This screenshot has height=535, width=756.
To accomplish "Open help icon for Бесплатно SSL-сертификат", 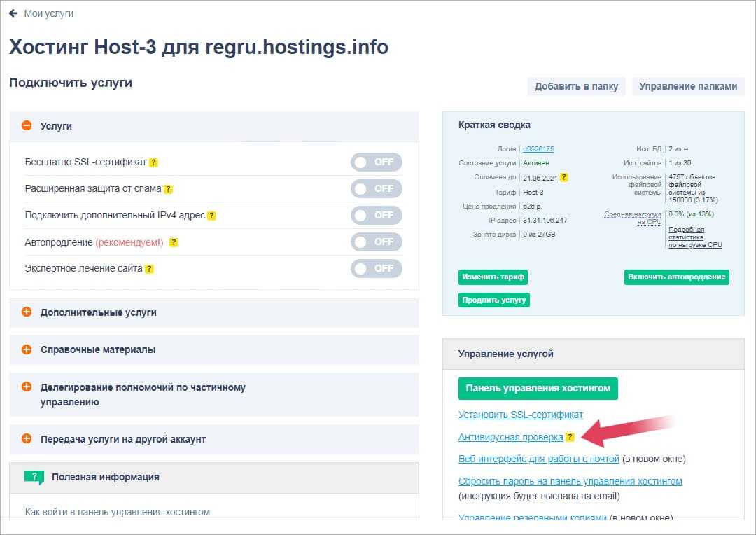I will tap(153, 162).
